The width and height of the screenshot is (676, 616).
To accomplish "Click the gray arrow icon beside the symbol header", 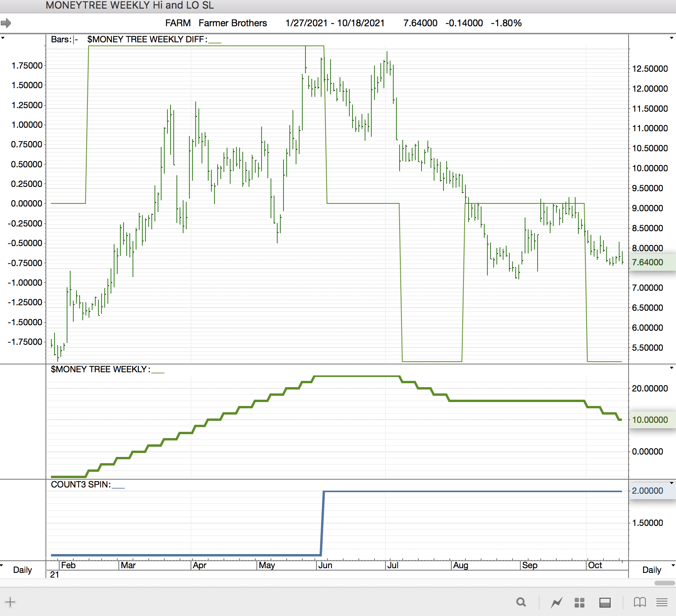I will [6, 23].
